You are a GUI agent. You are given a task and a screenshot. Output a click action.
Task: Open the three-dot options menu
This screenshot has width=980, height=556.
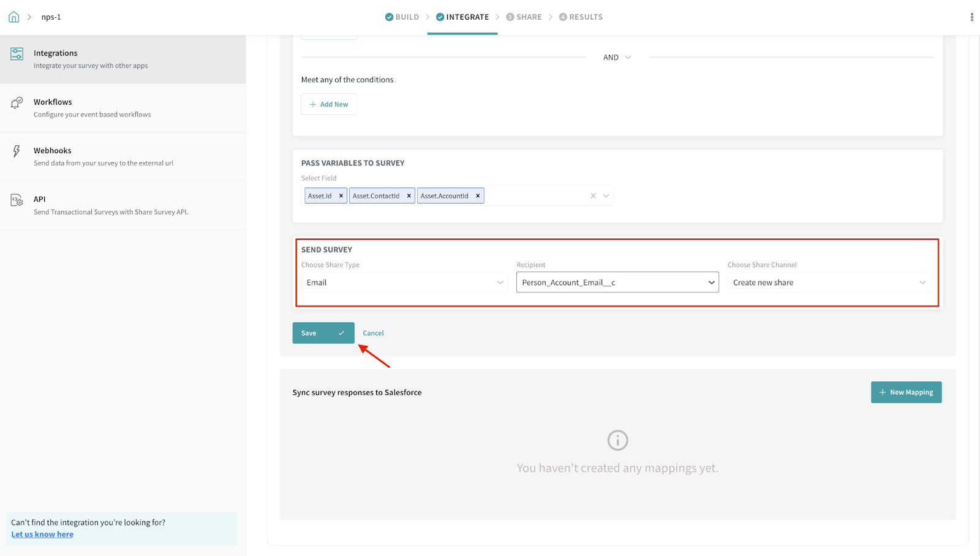click(x=971, y=17)
